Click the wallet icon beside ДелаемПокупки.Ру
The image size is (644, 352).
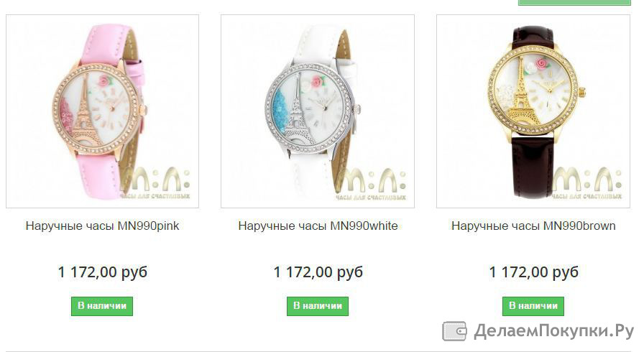454,331
